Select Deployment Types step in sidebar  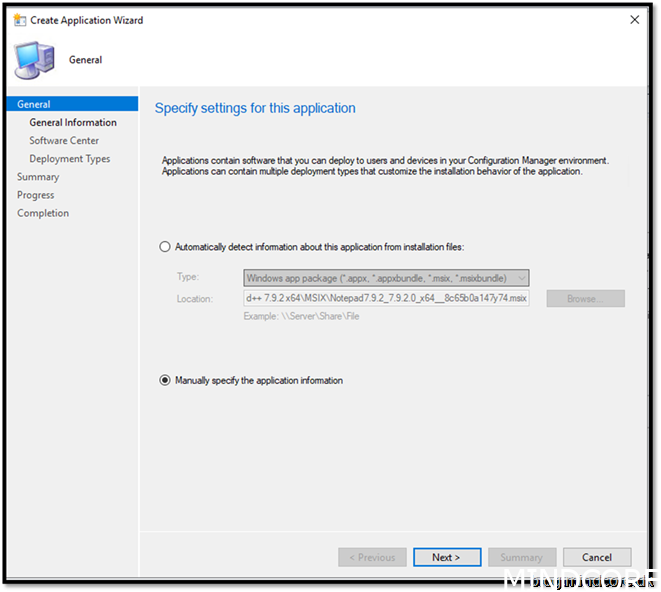point(70,159)
